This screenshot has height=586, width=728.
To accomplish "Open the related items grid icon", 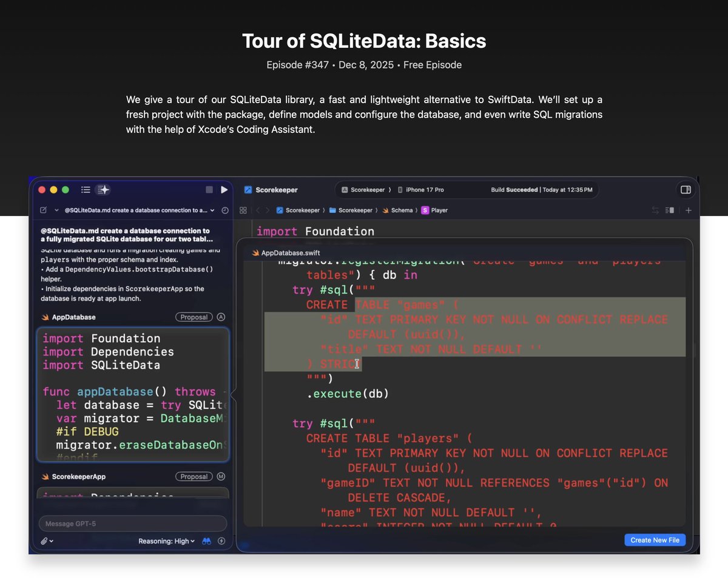I will [243, 210].
